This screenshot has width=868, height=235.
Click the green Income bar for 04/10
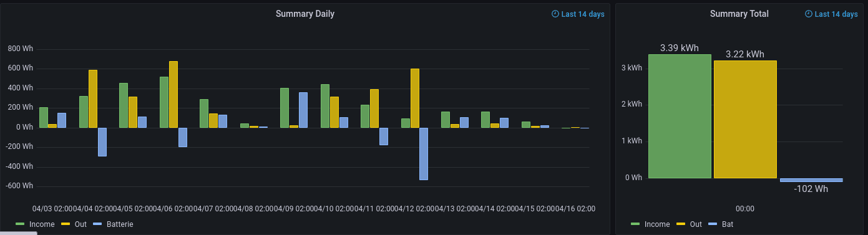click(325, 106)
